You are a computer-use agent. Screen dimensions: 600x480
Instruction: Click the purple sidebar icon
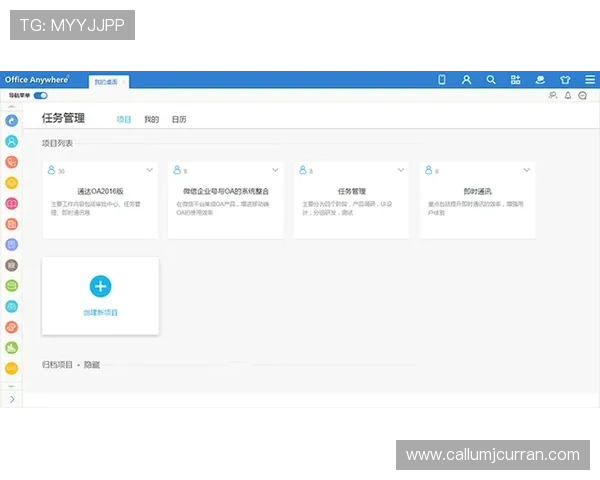[x=11, y=245]
